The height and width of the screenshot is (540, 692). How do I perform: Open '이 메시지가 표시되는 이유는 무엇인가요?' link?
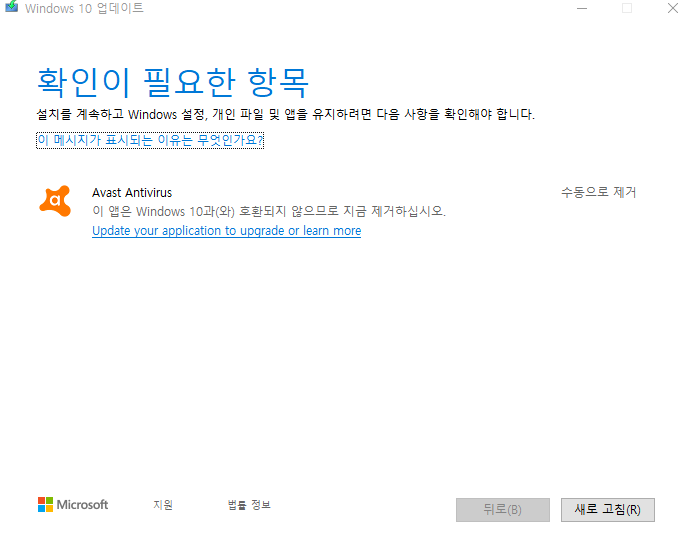click(x=150, y=140)
